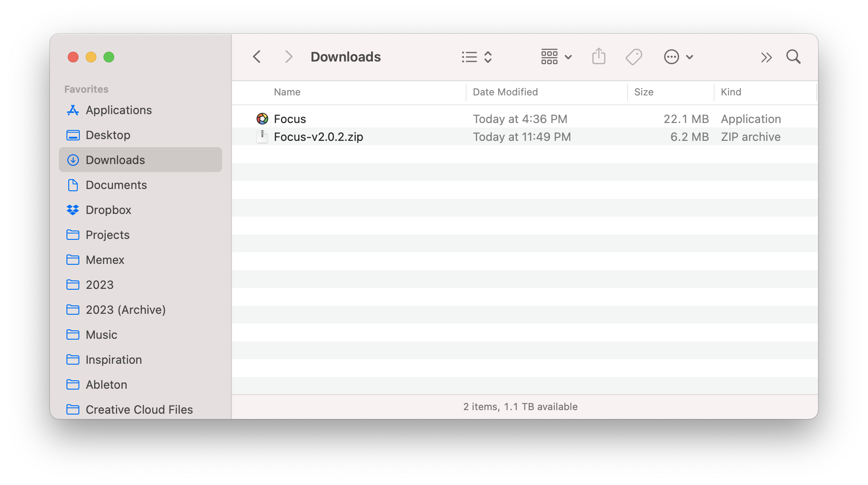Click the Search magnifier icon

[793, 57]
